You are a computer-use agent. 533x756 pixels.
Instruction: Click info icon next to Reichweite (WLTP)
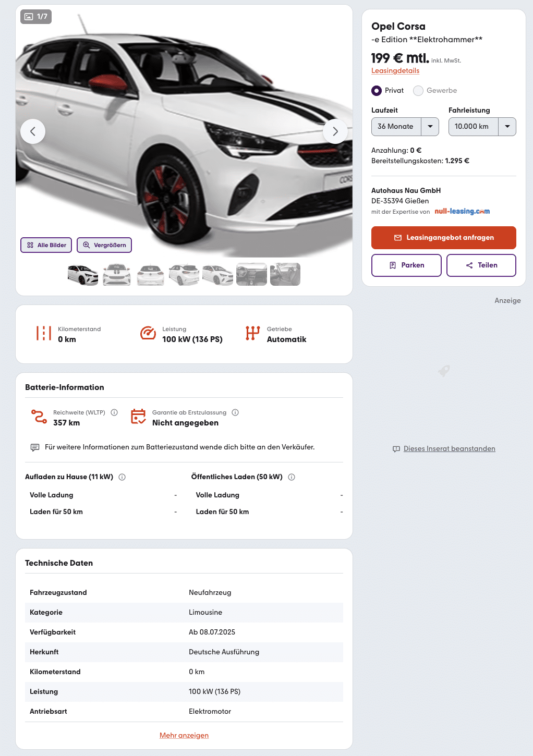click(x=114, y=412)
